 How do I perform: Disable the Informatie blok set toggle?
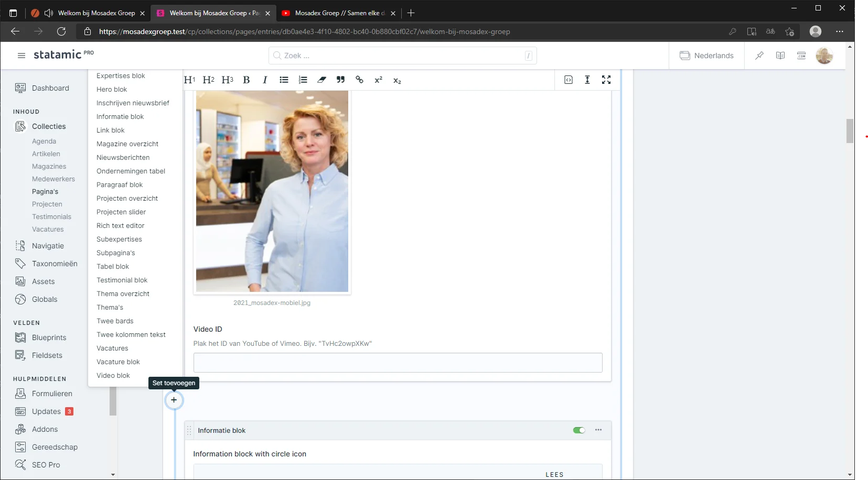[x=579, y=430]
